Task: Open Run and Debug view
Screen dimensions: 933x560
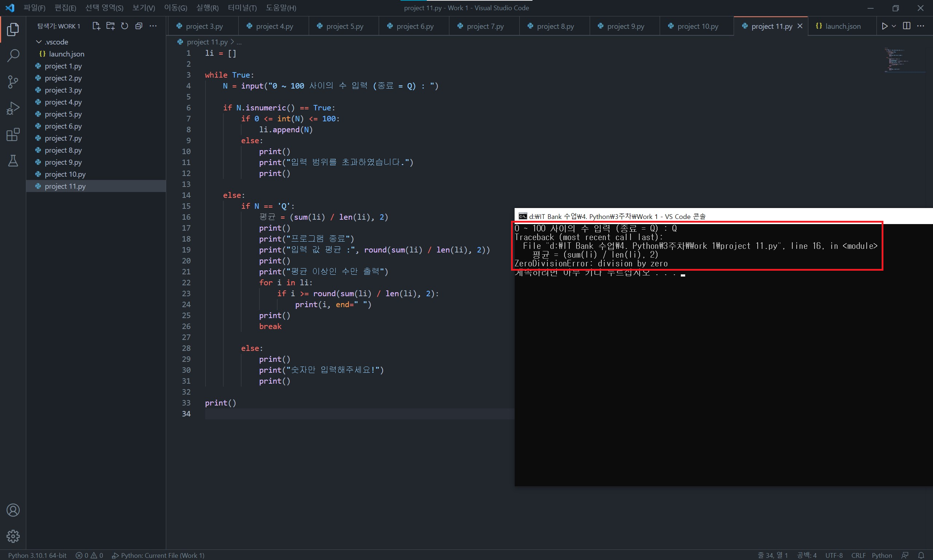Action: tap(13, 108)
